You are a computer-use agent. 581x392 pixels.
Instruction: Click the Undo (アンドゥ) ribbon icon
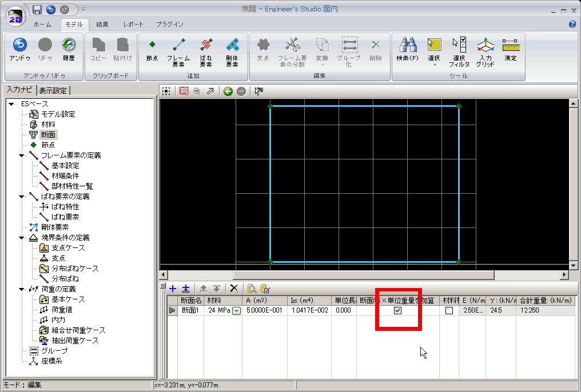(x=20, y=45)
